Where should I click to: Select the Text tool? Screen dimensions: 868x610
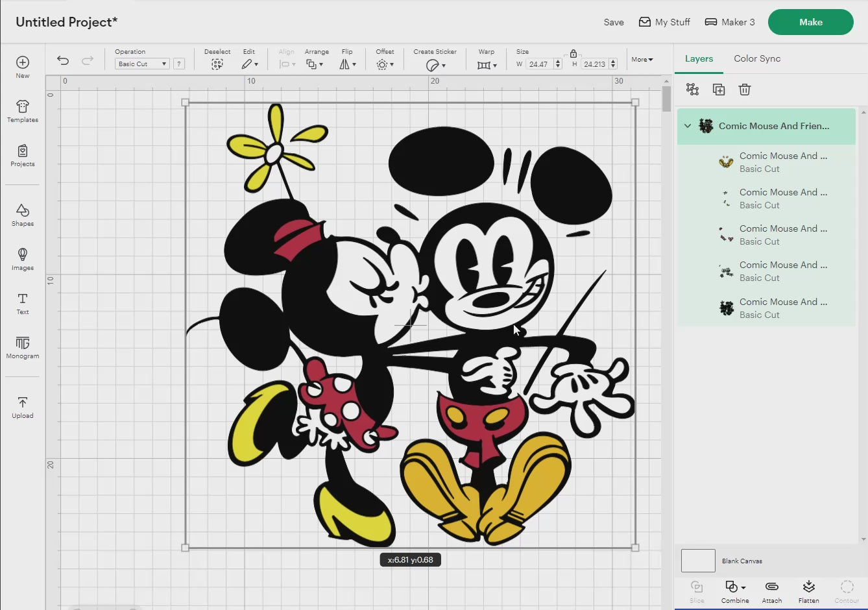click(23, 303)
